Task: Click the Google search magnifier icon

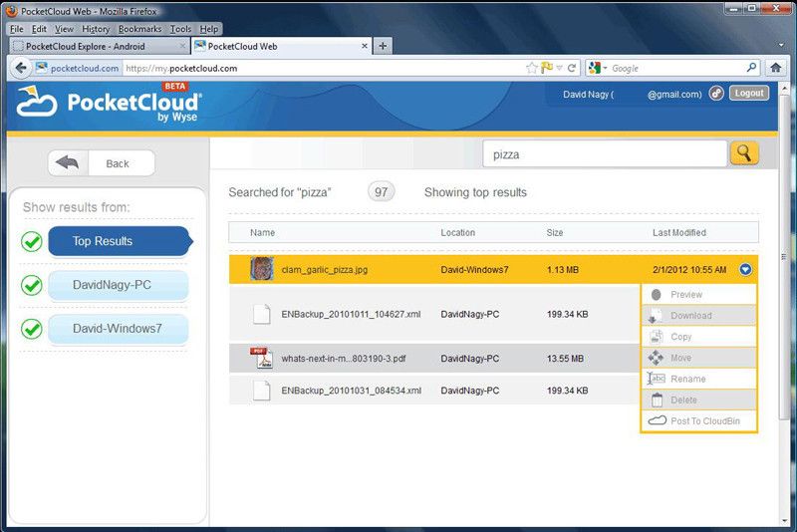Action: 751,67
